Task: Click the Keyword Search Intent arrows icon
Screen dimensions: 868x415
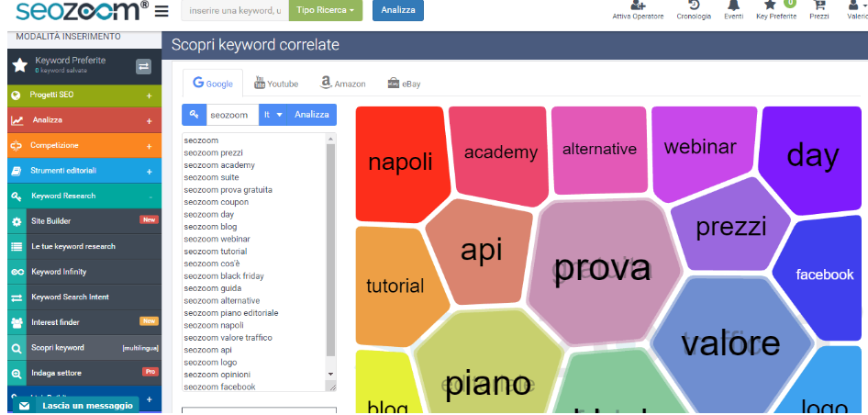Action: (x=17, y=297)
